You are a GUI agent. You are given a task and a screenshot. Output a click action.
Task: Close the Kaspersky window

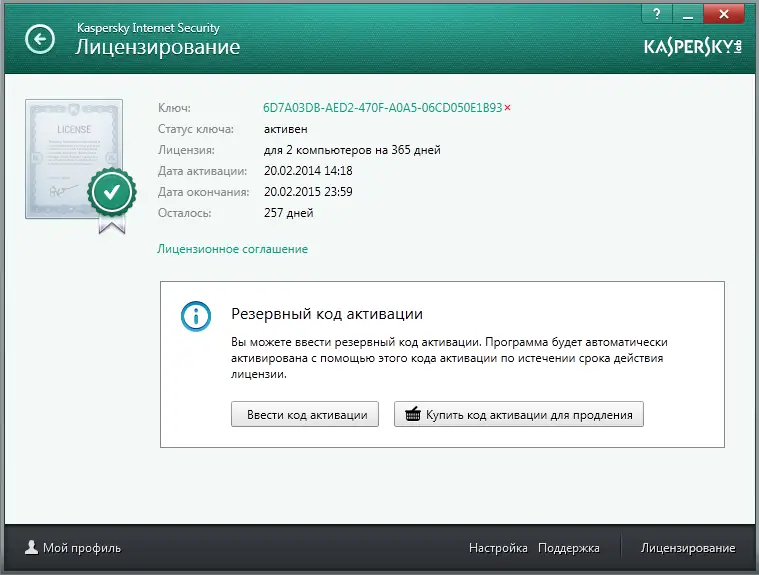[724, 14]
